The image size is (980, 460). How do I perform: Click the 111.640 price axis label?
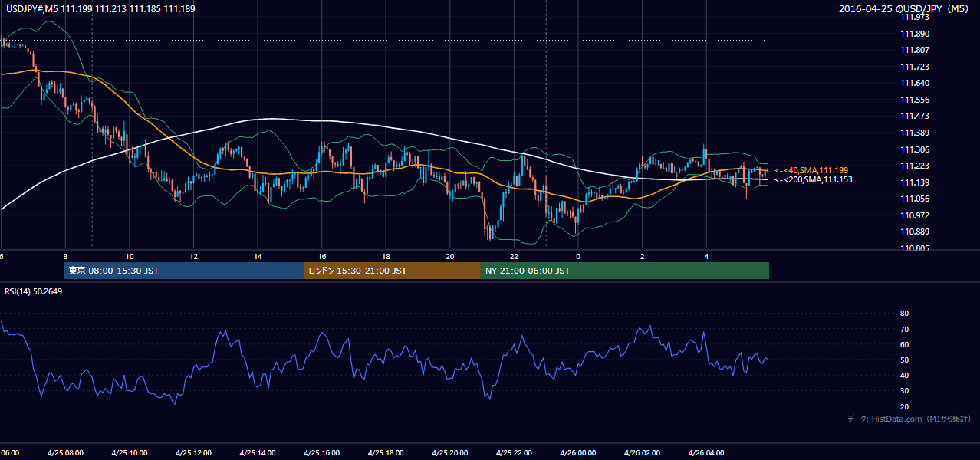[915, 83]
